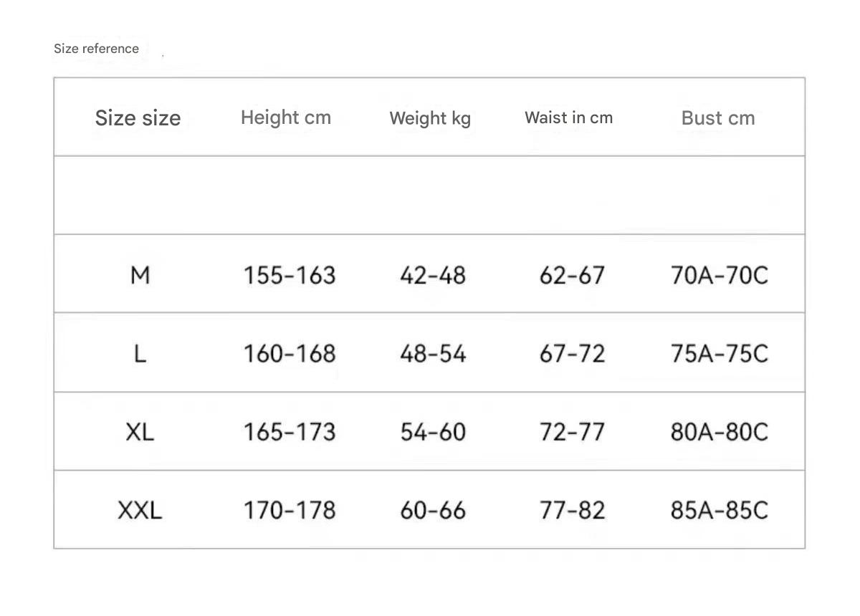Select the 60-66 weight cell
Screen dimensions: 860x616
point(433,510)
